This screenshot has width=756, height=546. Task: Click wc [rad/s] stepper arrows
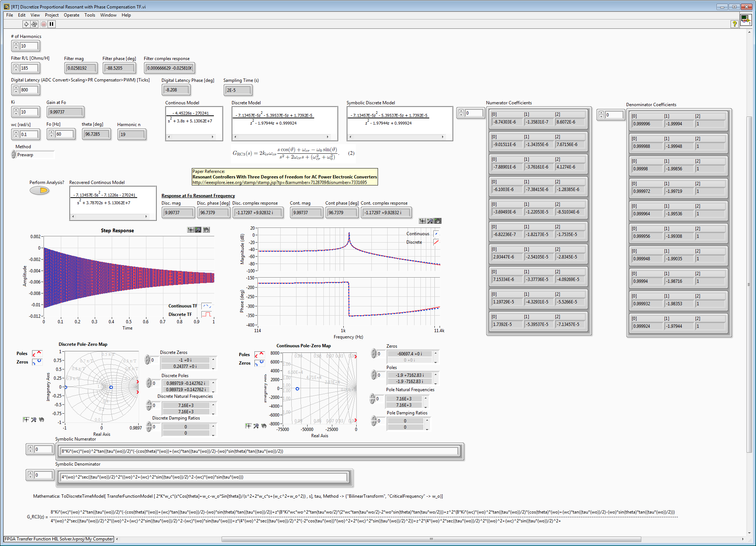16,135
